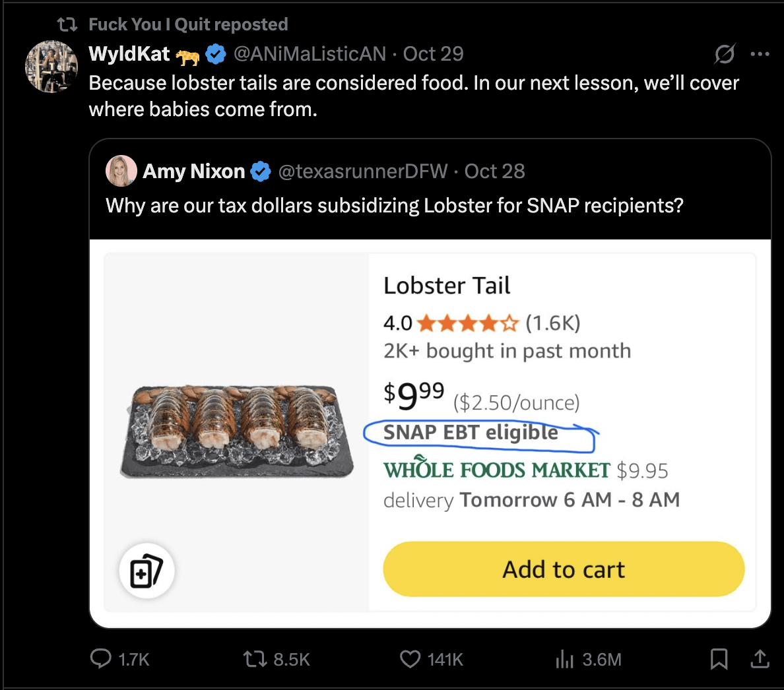784x690 pixels.
Task: Open the three-dot more options menu
Action: [x=760, y=54]
